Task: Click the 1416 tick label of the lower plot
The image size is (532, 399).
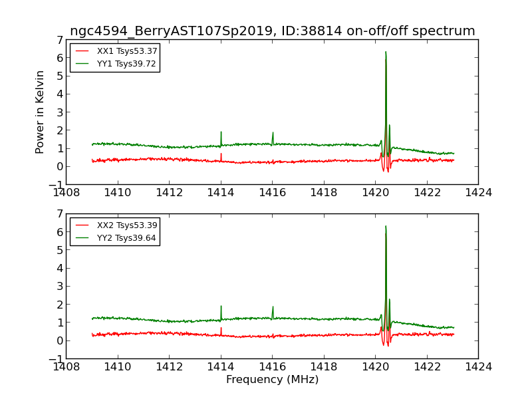Action: click(273, 367)
